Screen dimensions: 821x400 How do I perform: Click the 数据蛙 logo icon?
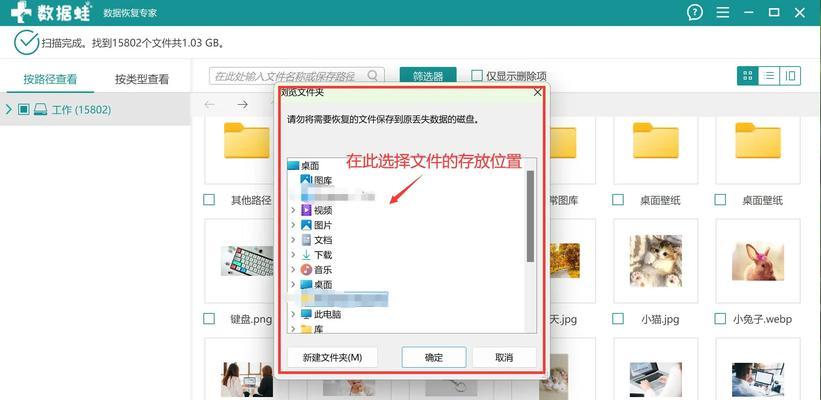(21, 12)
